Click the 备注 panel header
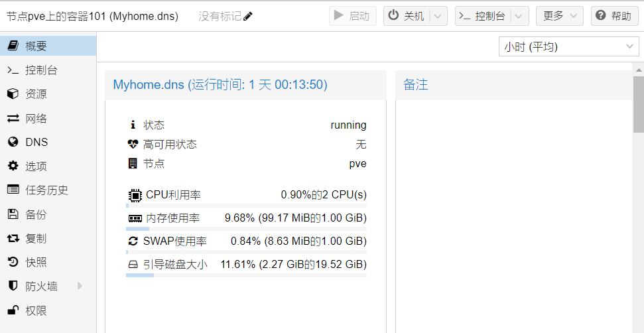The width and height of the screenshot is (644, 333). tap(514, 85)
